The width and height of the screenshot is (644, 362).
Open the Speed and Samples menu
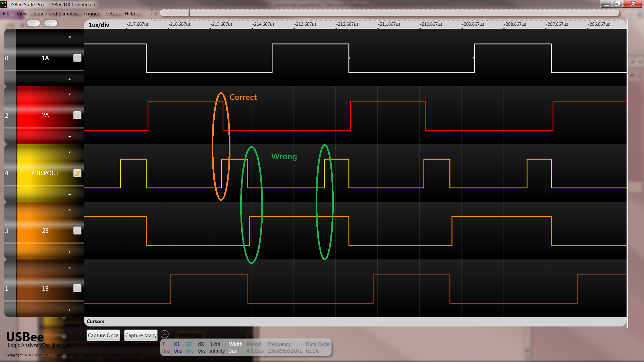[55, 14]
